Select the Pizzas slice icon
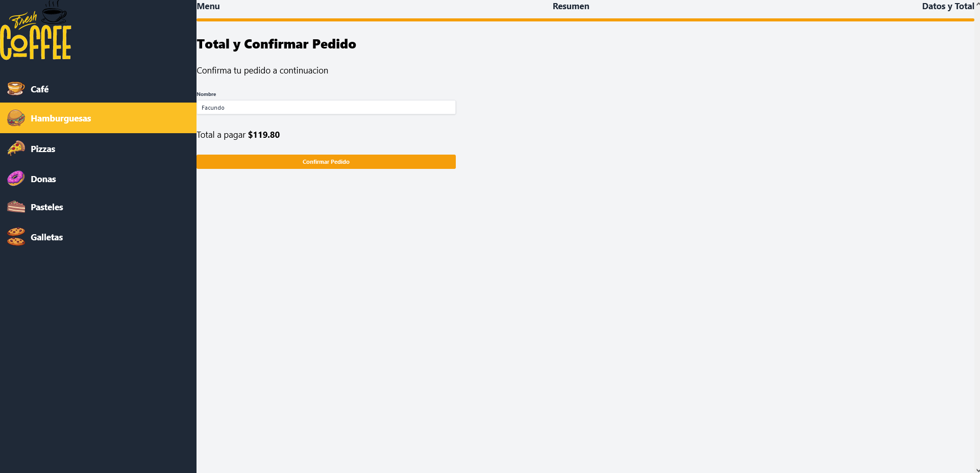The image size is (980, 473). tap(16, 148)
